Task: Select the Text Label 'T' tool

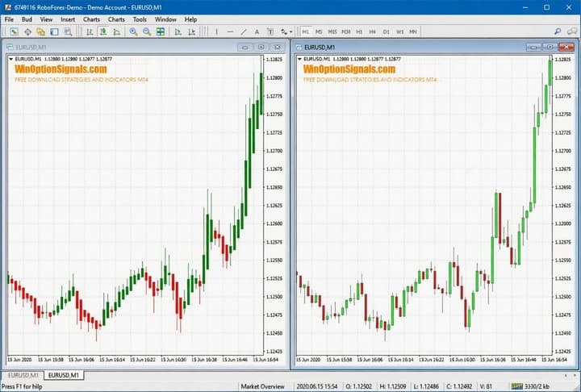Action: tap(270, 32)
